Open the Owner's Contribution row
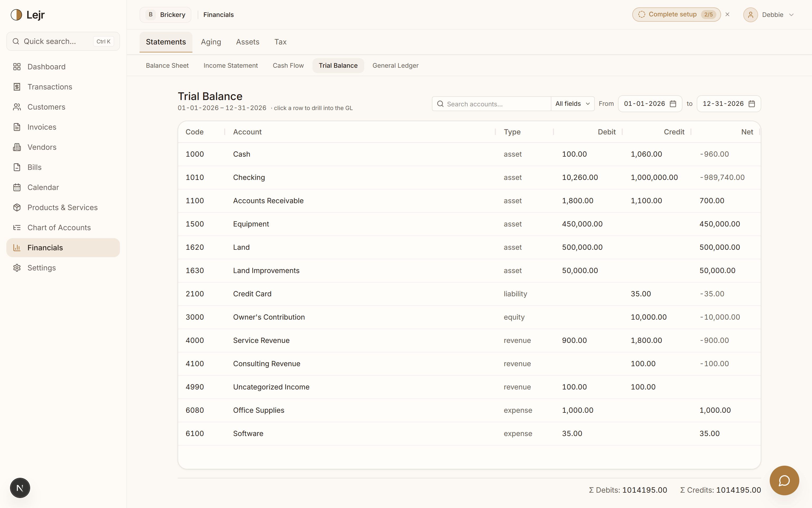The width and height of the screenshot is (812, 508). click(469, 317)
